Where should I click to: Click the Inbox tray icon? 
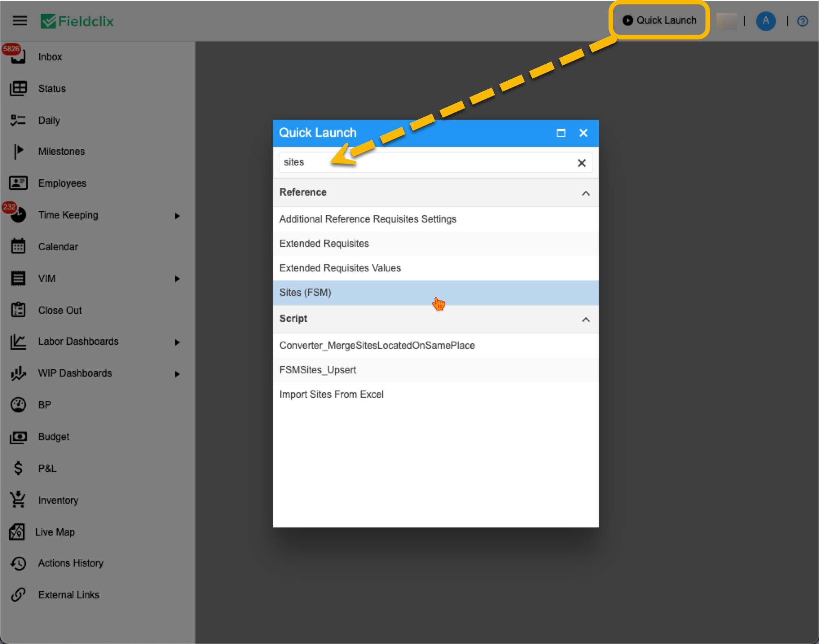tap(18, 57)
